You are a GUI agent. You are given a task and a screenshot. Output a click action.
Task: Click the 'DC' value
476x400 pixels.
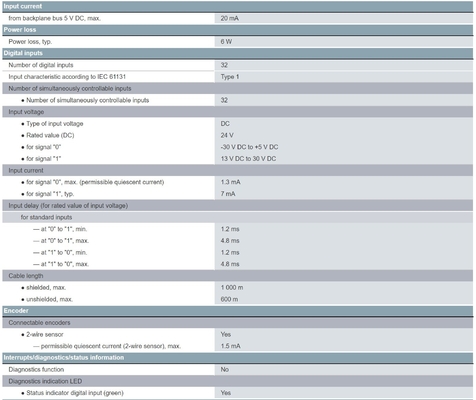(x=225, y=124)
